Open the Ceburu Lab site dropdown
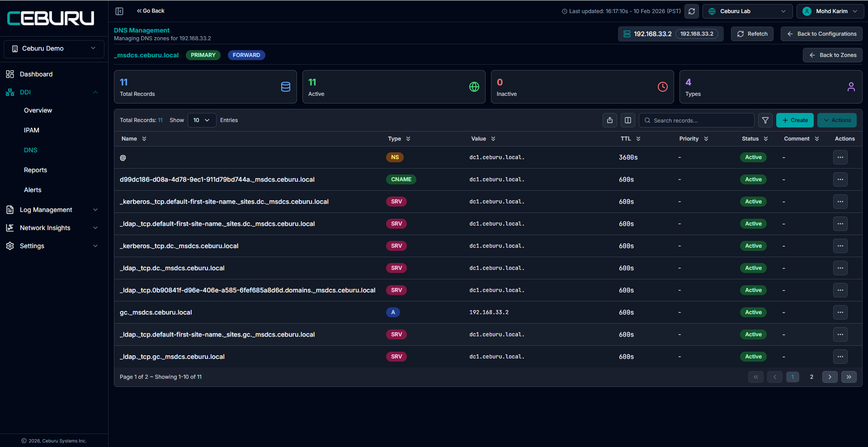 tap(748, 11)
